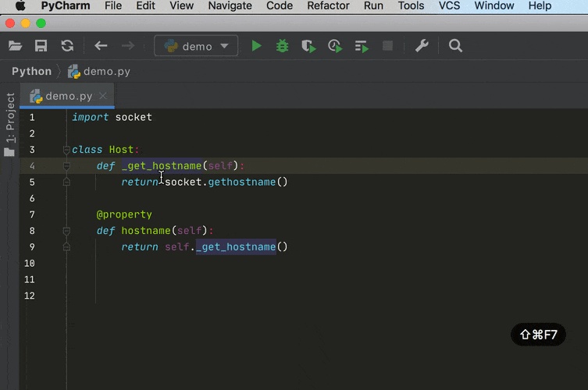Click the 'import' keyword
This screenshot has height=390, width=588.
click(x=90, y=117)
